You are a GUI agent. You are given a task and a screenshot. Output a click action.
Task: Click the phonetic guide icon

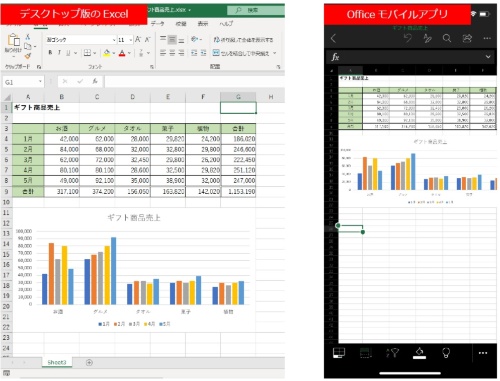pyautogui.click(x=141, y=53)
